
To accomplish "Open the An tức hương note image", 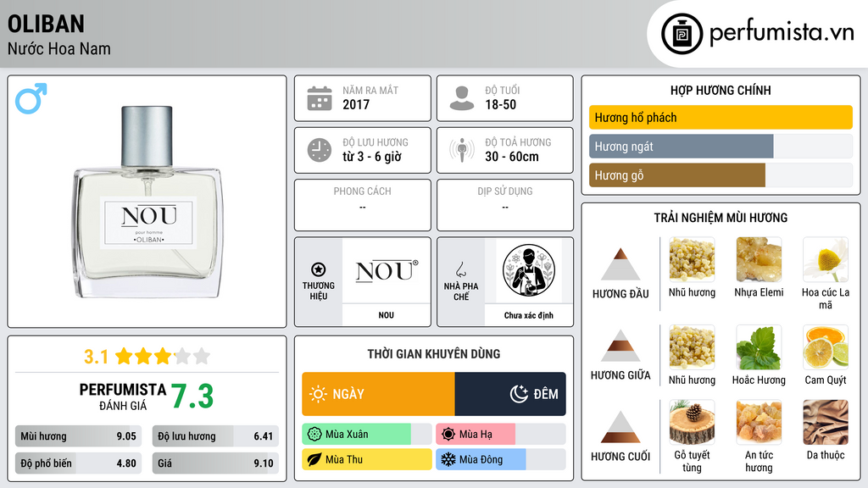I will (759, 423).
